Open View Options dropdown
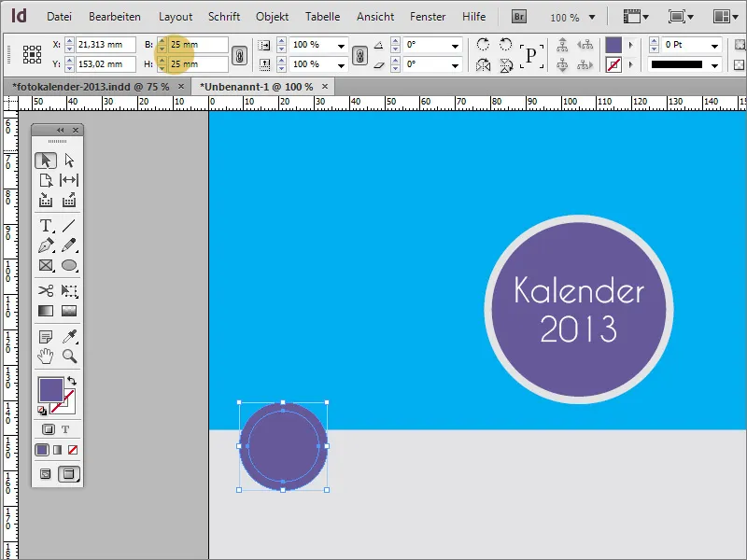This screenshot has height=560, width=747. point(636,17)
